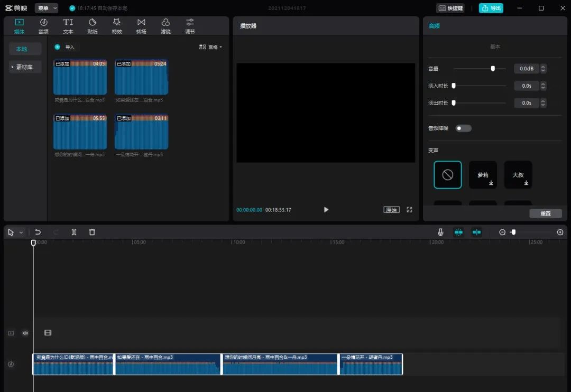
Task: Mute the video track with the speaker icon
Action: point(25,333)
